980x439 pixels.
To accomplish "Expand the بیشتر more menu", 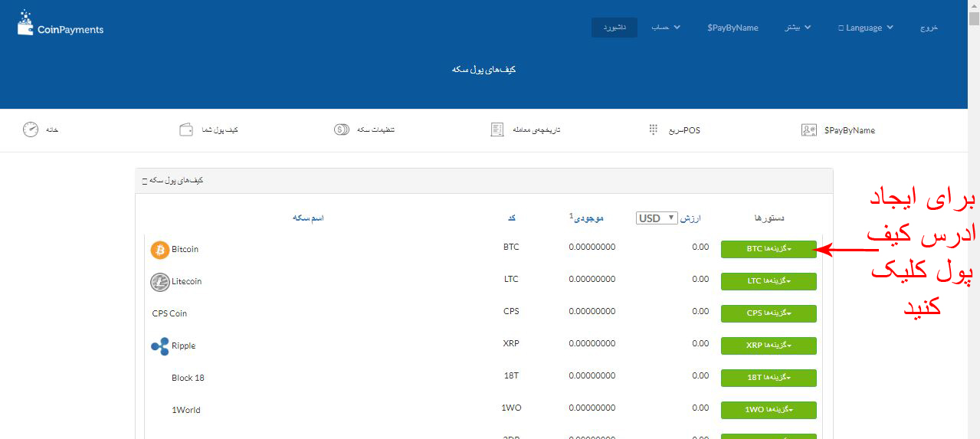I will [x=798, y=28].
